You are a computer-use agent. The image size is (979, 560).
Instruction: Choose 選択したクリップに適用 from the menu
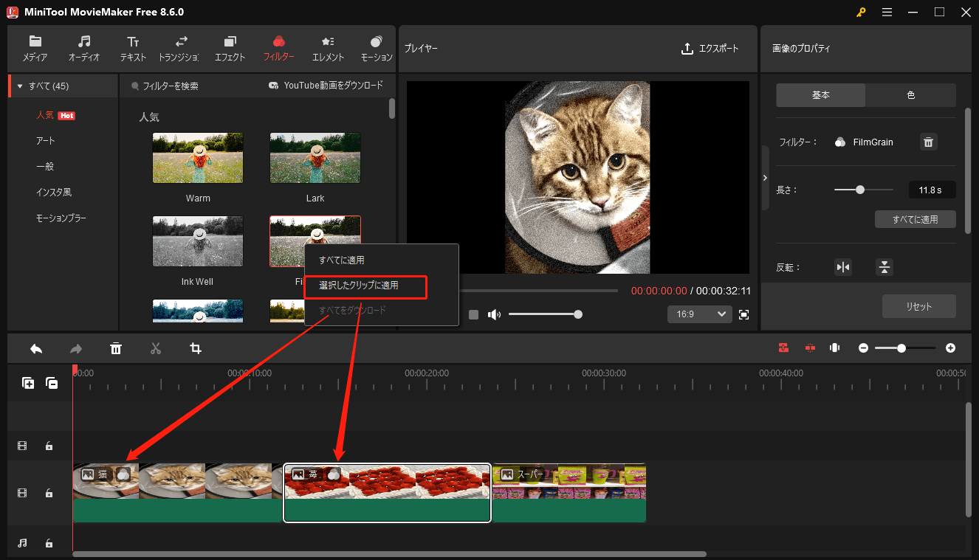[x=365, y=287]
